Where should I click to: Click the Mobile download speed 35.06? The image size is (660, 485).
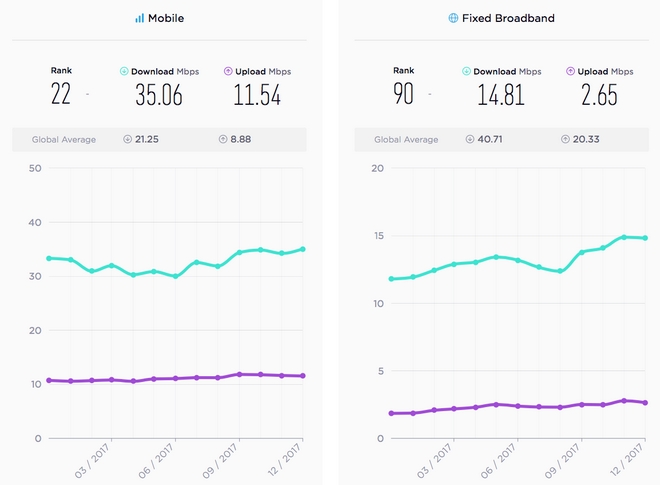[160, 95]
